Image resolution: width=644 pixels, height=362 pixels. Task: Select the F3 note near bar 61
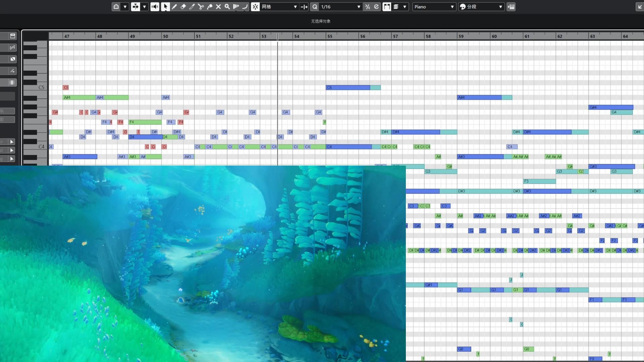point(539,181)
